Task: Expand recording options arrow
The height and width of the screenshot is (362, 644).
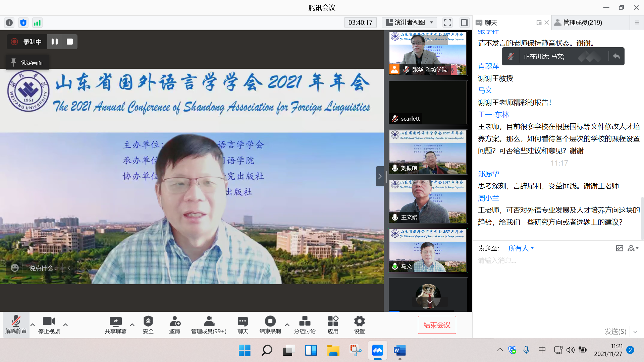Action: pyautogui.click(x=287, y=324)
